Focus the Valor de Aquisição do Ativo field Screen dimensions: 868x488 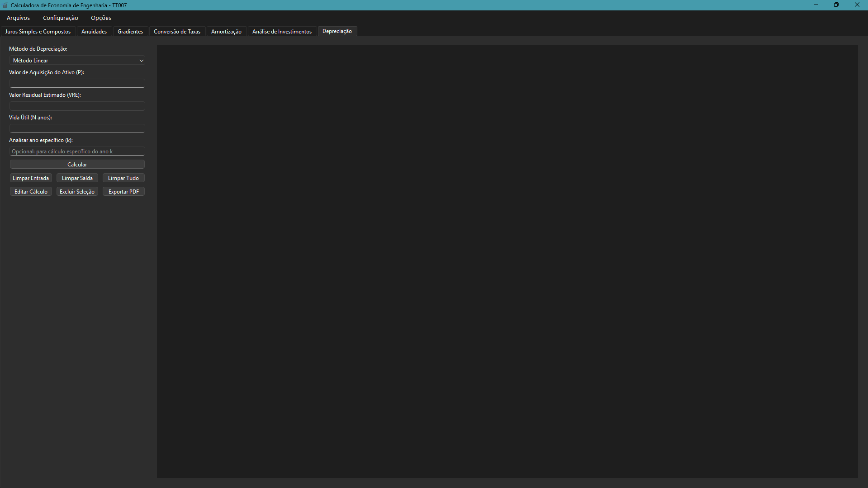[77, 83]
